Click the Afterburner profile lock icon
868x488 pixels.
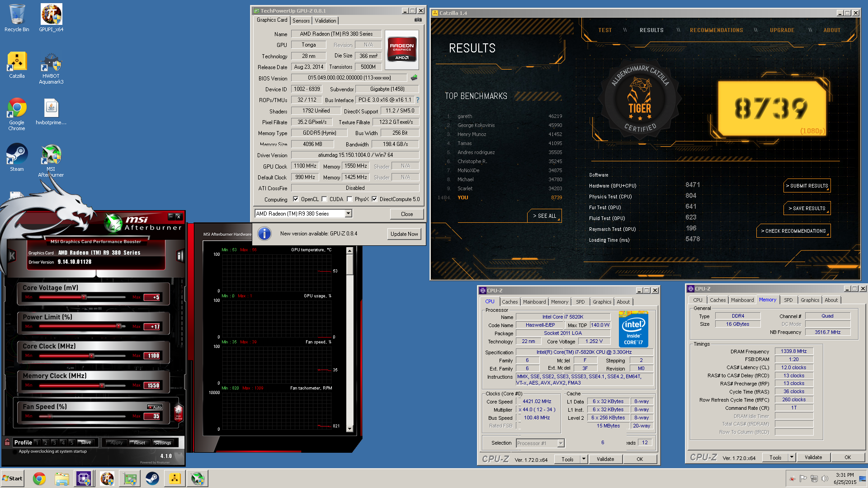[7, 442]
